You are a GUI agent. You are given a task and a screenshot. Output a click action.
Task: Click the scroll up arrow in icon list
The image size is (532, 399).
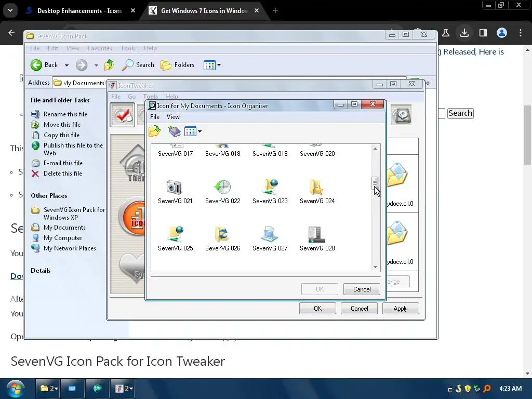point(375,149)
